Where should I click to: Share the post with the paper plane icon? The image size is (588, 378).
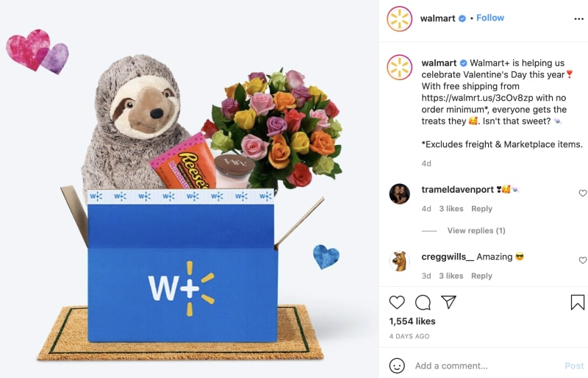tap(448, 302)
